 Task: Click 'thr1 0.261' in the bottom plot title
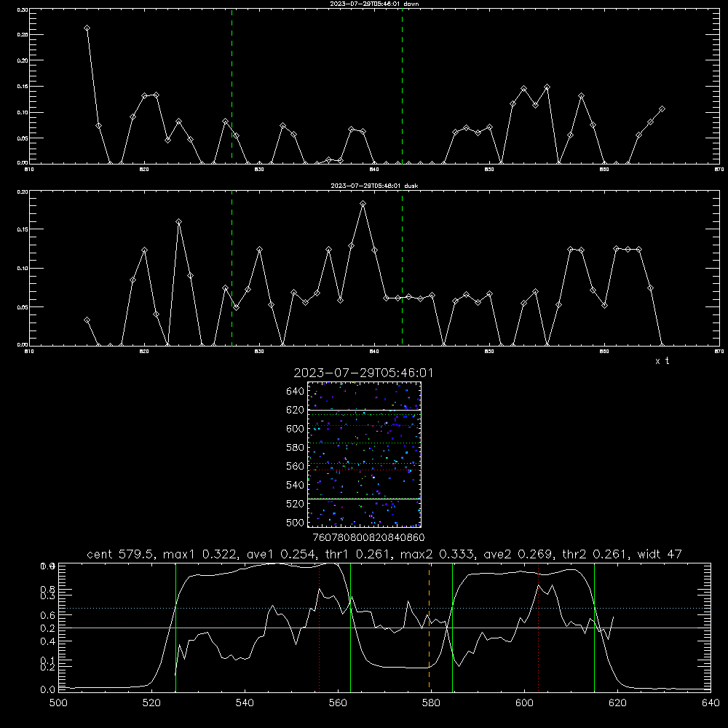click(359, 554)
